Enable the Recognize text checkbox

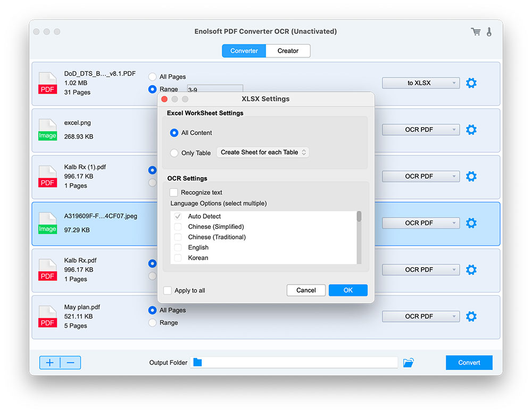click(174, 193)
